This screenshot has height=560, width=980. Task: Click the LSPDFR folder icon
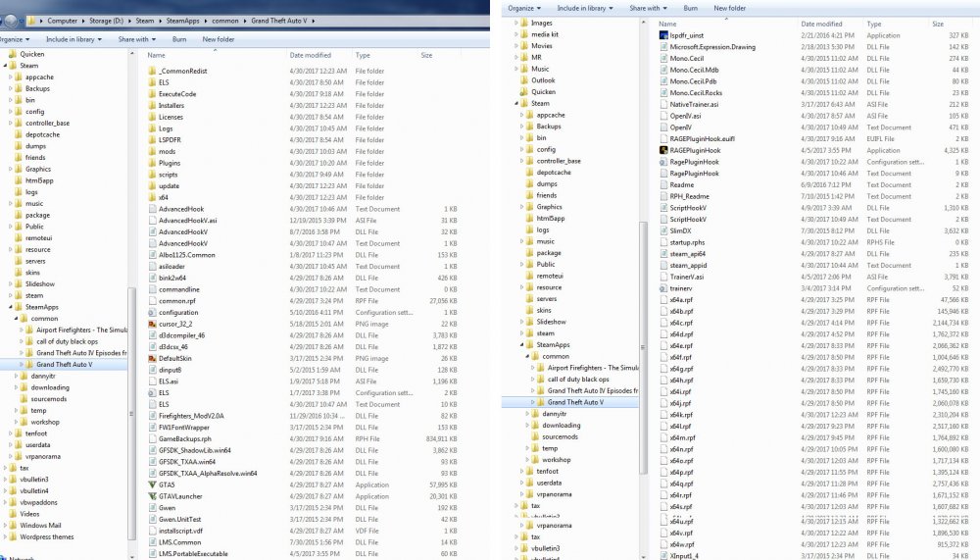152,140
